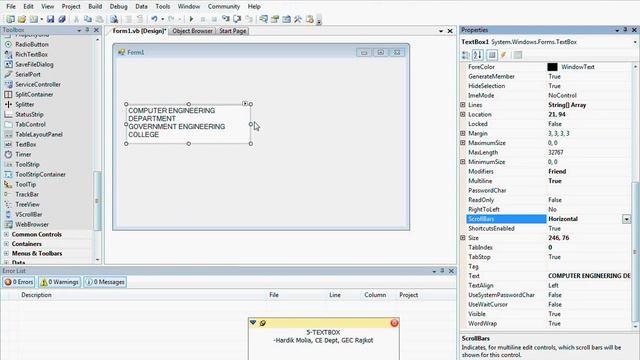This screenshot has height=360, width=640.
Task: Open the Build menu
Action: tap(95, 7)
